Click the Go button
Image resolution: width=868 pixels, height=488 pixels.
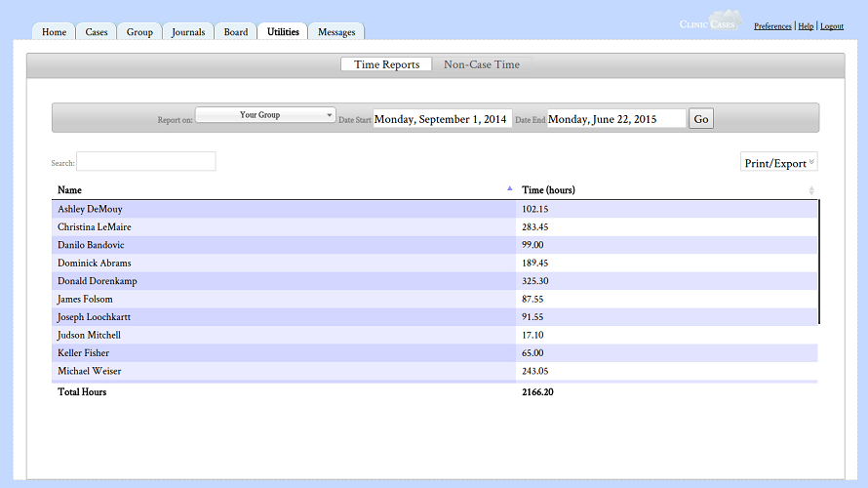pyautogui.click(x=701, y=119)
